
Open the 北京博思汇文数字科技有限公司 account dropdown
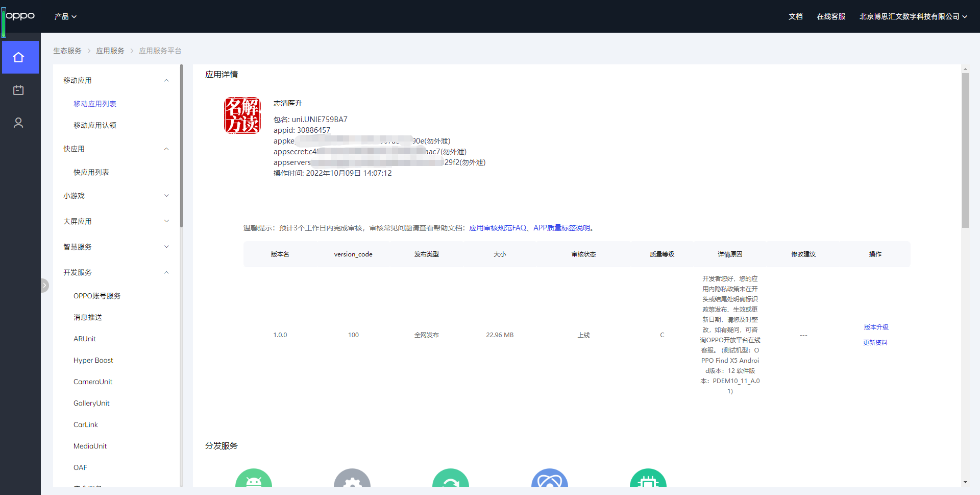point(913,16)
